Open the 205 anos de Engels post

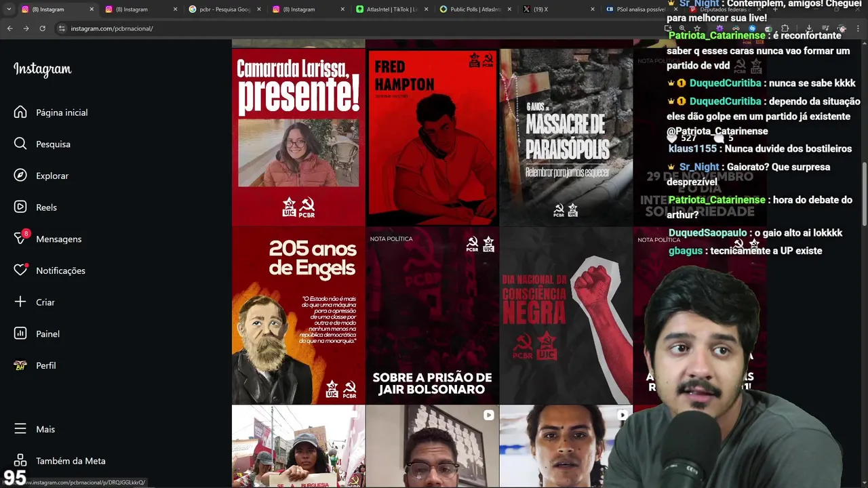point(298,315)
